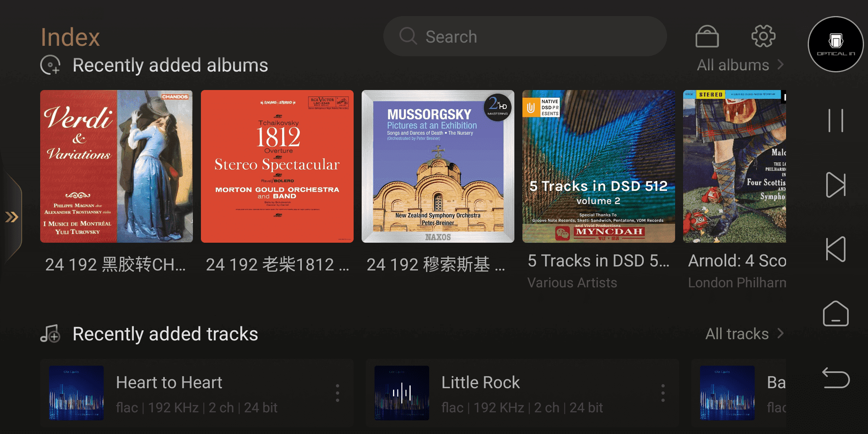Viewport: 868px width, 434px height.
Task: Open the settings gear icon
Action: 763,36
